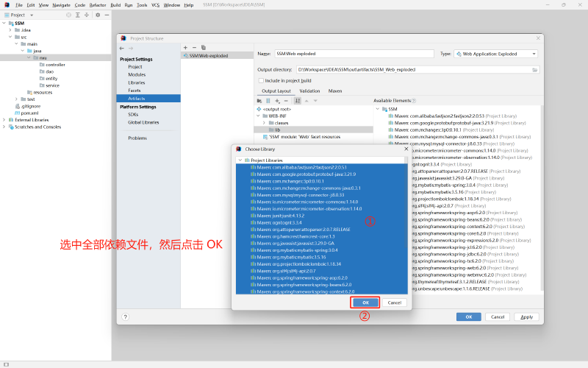This screenshot has height=368, width=588.
Task: Open Global Libraries in Platform Settings
Action: (143, 122)
